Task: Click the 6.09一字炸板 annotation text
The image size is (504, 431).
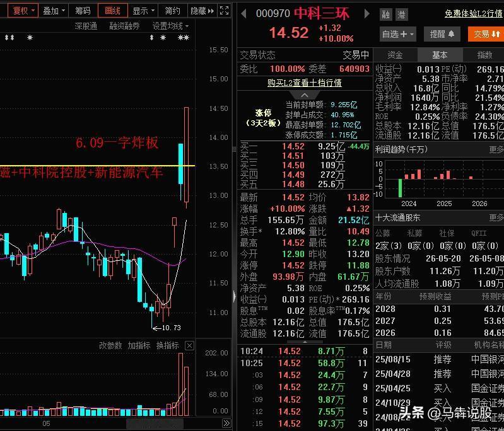Action: tap(117, 143)
